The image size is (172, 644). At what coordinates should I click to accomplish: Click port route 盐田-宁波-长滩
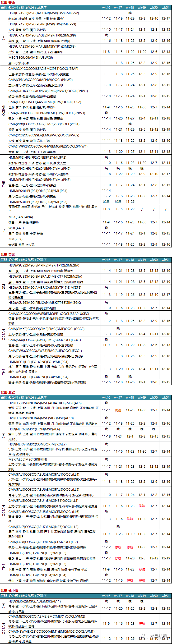[x=18, y=63]
